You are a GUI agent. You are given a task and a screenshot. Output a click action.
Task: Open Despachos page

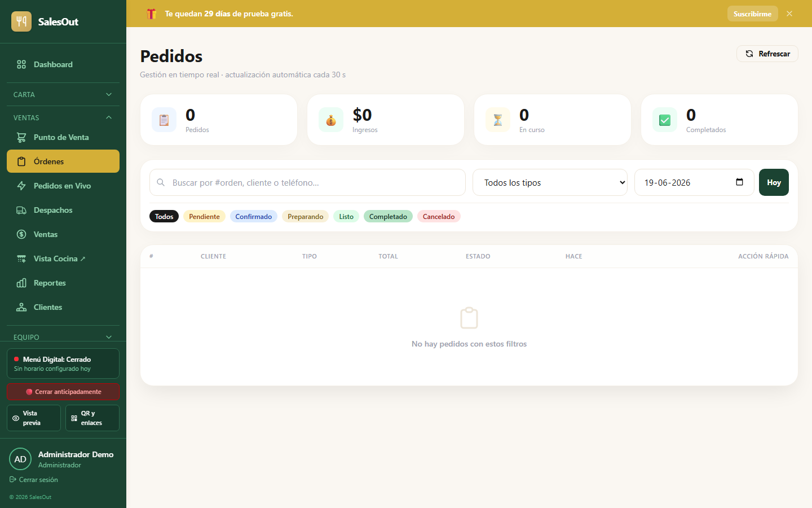[63, 210]
